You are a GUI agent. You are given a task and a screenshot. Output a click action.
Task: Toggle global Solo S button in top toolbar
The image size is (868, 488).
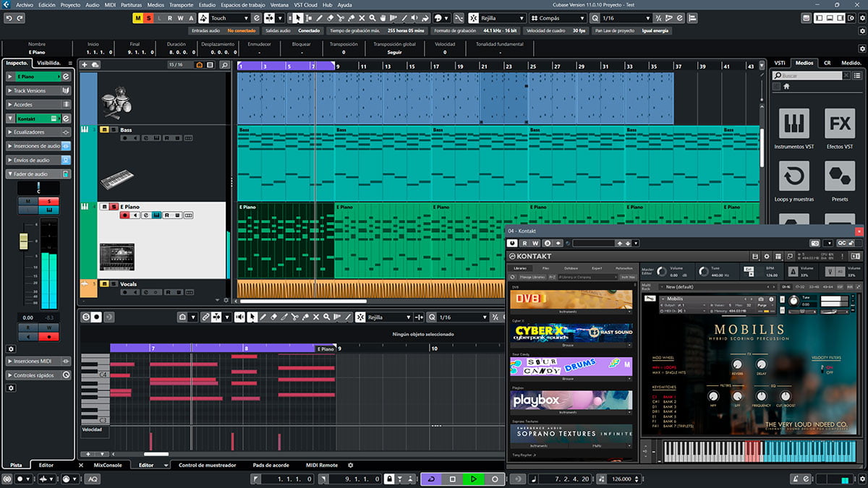(148, 18)
